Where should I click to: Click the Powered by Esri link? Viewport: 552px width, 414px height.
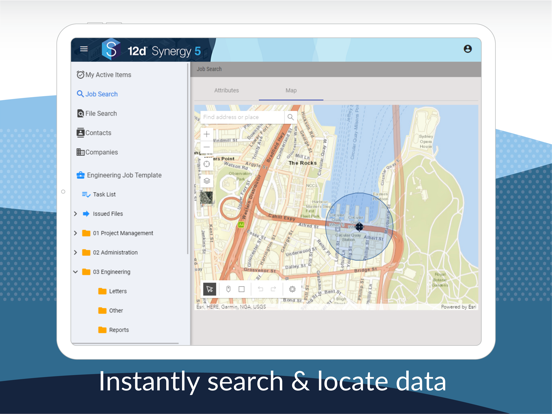pos(458,307)
